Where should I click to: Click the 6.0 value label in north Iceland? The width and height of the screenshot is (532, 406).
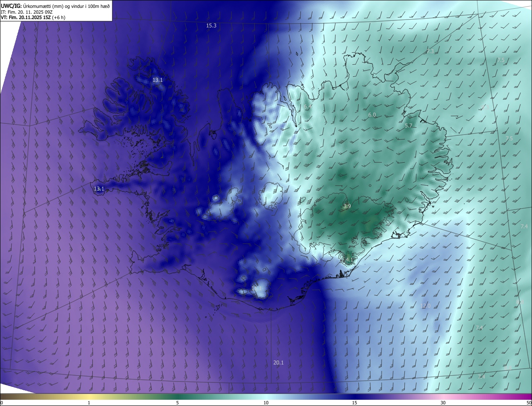pos(372,115)
